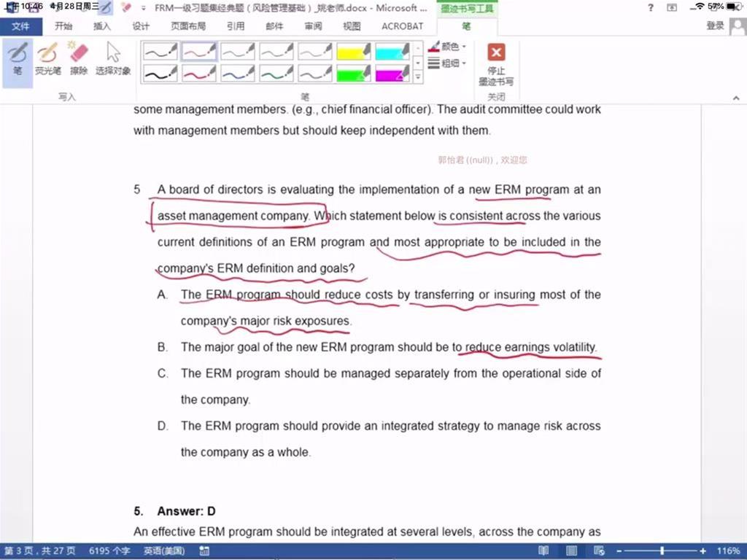
Task: Select the 荧光笔 highlighter tool
Action: [47, 58]
